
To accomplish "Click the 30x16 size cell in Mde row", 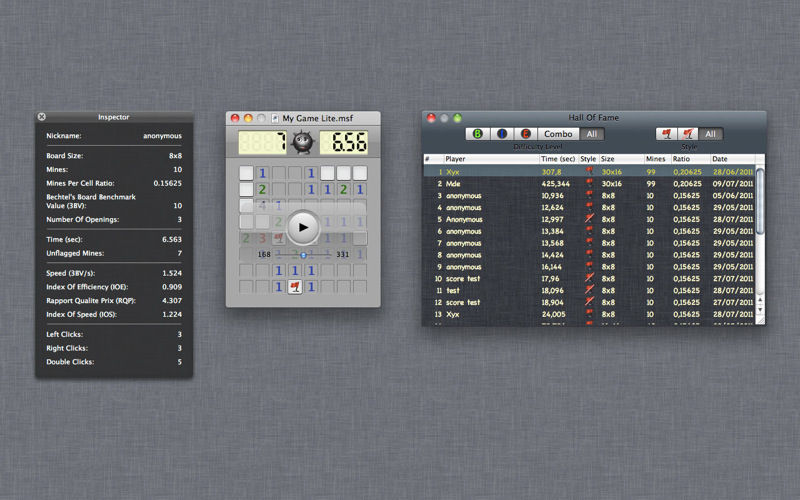I will tap(611, 184).
